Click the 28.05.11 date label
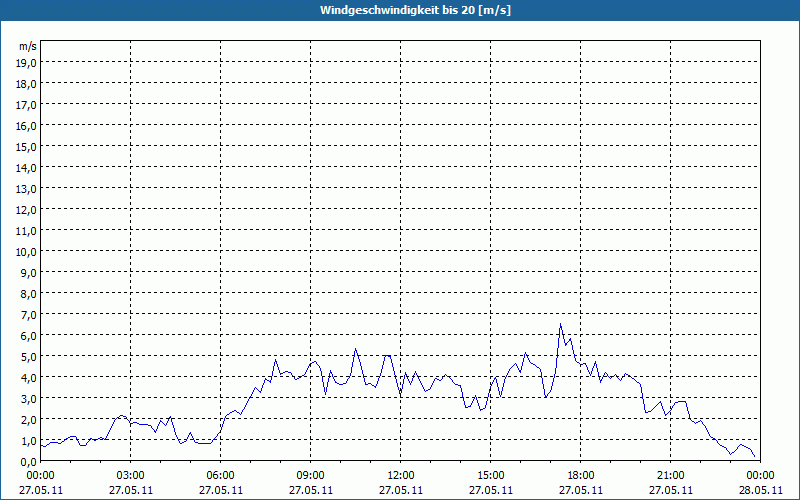The image size is (800, 500). pos(761,490)
